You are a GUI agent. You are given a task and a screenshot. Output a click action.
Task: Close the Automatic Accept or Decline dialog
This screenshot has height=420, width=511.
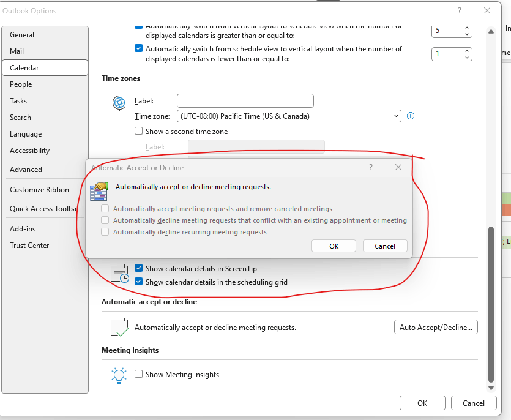(398, 167)
